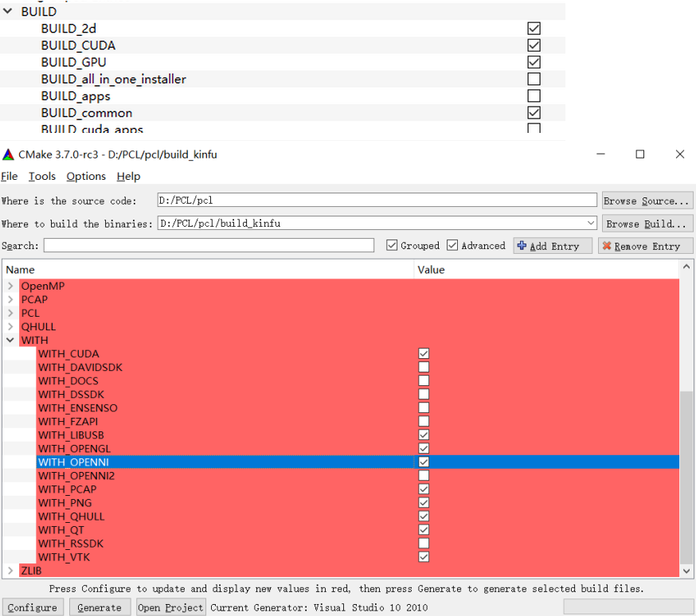Toggle BUILD_common checkbox
The image size is (696, 616).
point(534,113)
